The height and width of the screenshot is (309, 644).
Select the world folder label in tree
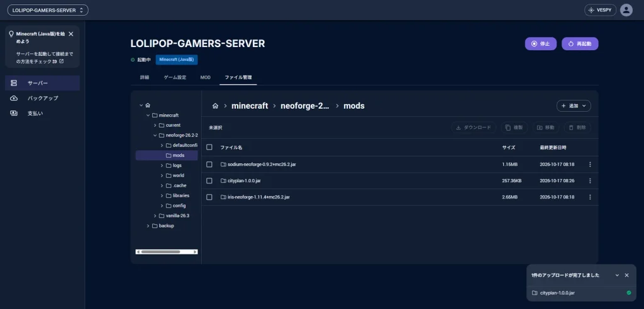(178, 176)
